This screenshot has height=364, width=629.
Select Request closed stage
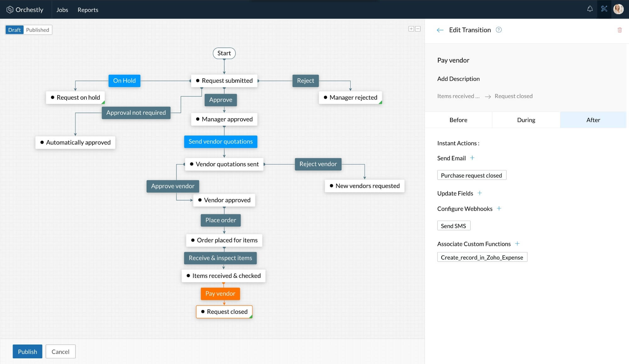(224, 312)
